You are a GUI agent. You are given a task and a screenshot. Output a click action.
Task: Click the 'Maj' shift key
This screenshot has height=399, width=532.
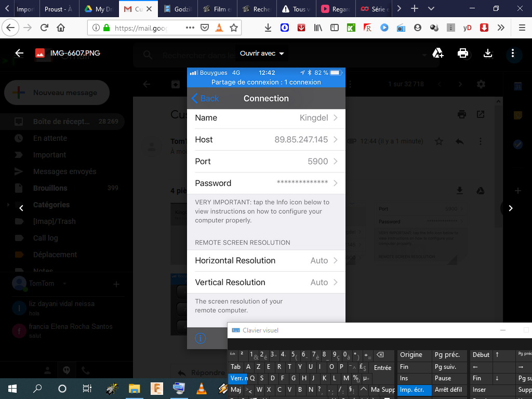(236, 390)
